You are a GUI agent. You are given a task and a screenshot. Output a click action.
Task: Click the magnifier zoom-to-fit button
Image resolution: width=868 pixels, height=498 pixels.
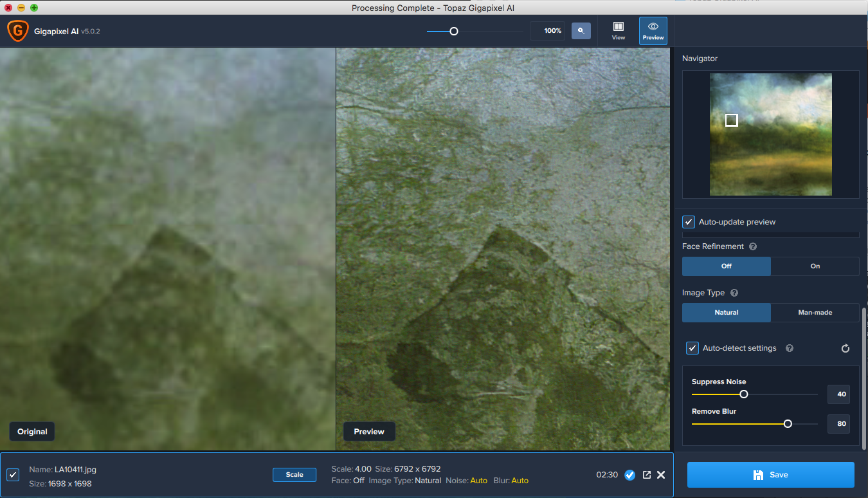(581, 31)
